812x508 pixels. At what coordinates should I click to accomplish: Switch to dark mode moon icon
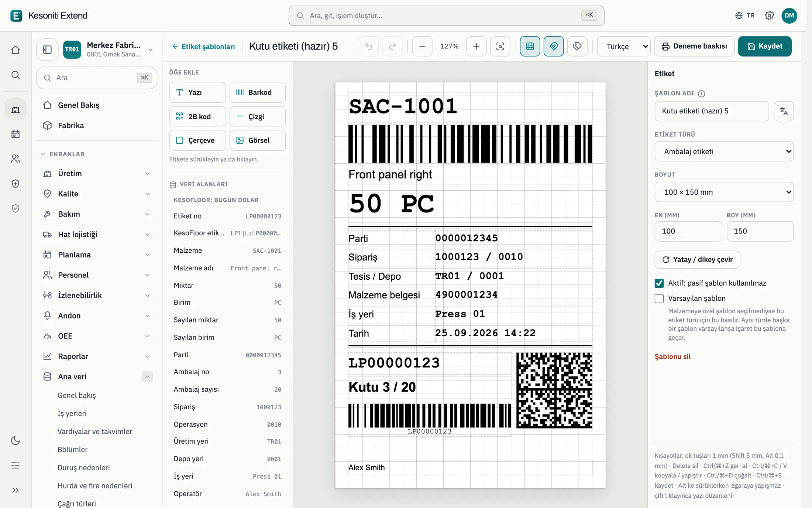(16, 440)
